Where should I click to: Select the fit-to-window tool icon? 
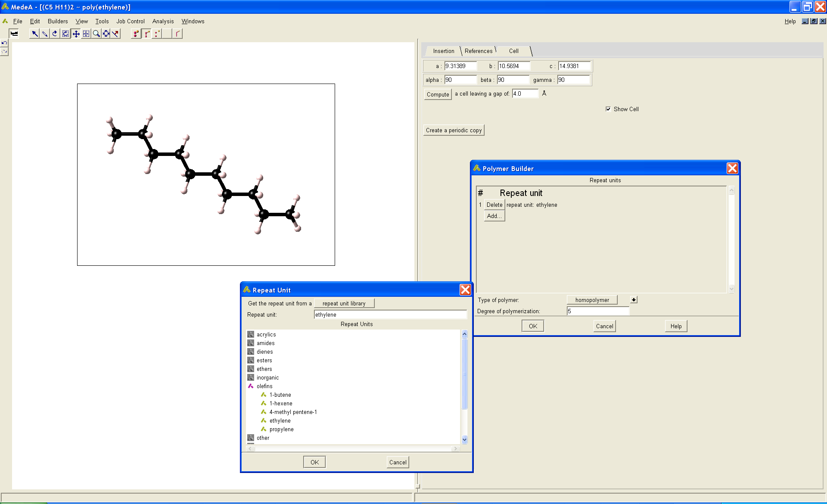point(106,34)
